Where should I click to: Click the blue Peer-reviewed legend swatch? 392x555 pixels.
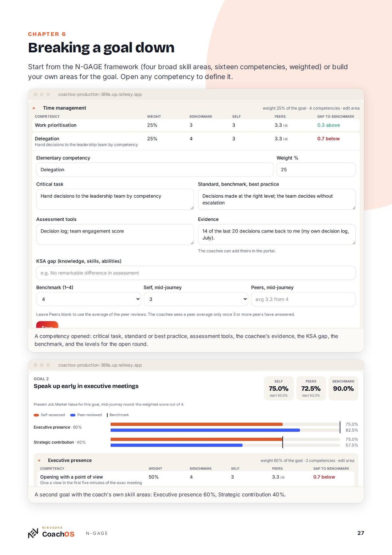click(73, 415)
